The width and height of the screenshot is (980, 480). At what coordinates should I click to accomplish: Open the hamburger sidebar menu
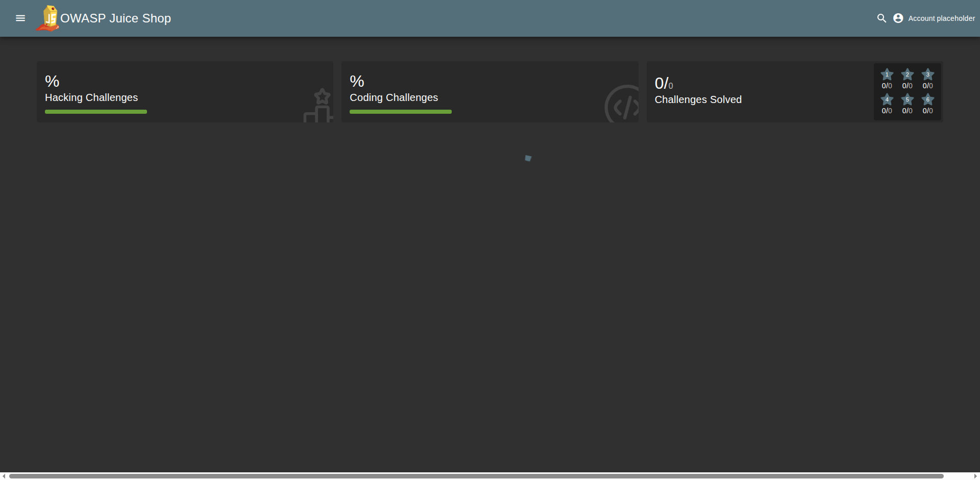click(x=20, y=18)
